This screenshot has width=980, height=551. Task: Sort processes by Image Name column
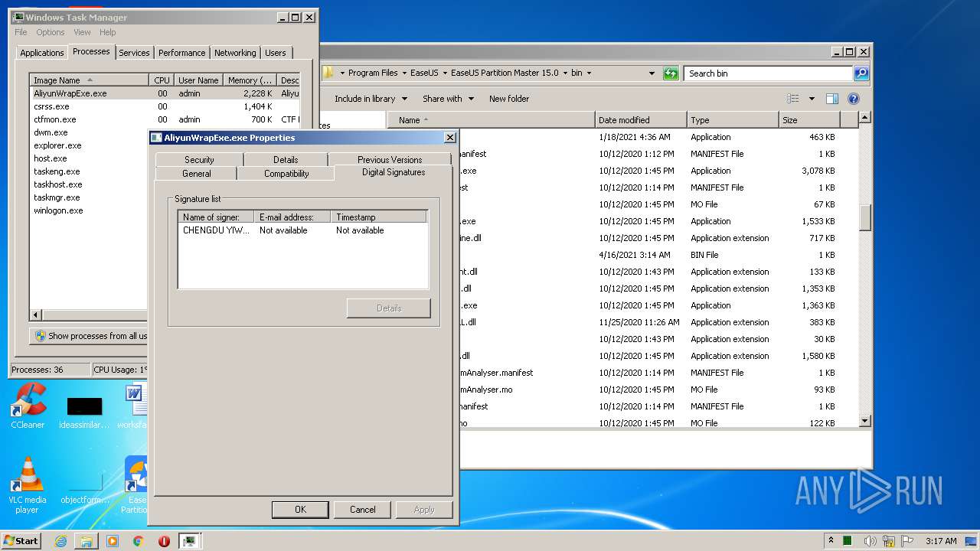pyautogui.click(x=89, y=80)
